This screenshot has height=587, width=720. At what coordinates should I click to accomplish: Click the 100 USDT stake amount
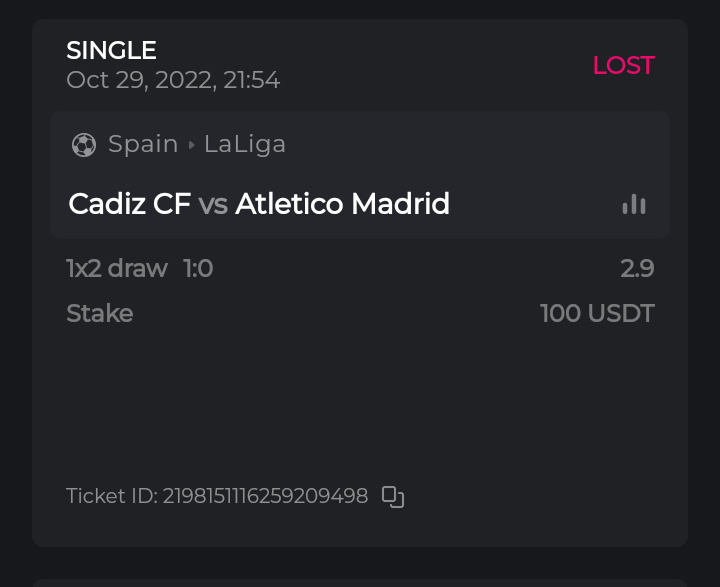coord(597,314)
